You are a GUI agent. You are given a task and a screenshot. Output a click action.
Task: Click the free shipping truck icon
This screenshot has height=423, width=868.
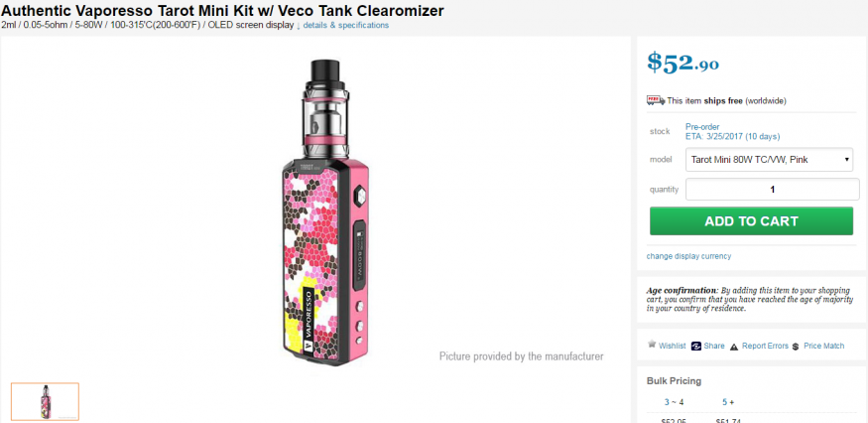tap(656, 100)
